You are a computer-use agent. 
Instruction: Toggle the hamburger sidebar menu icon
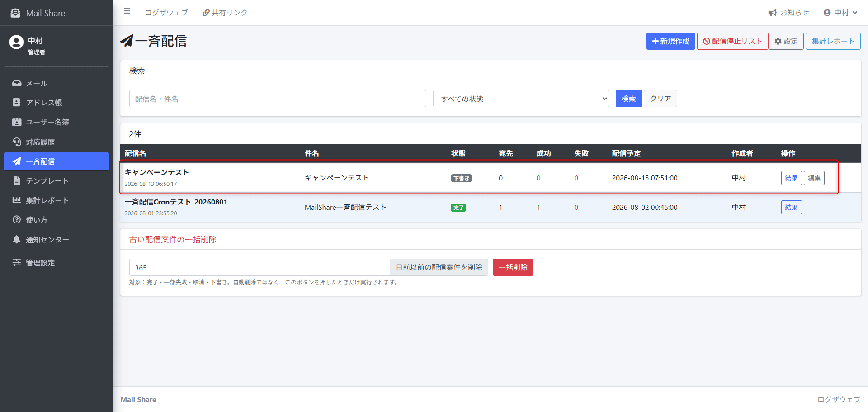[127, 11]
